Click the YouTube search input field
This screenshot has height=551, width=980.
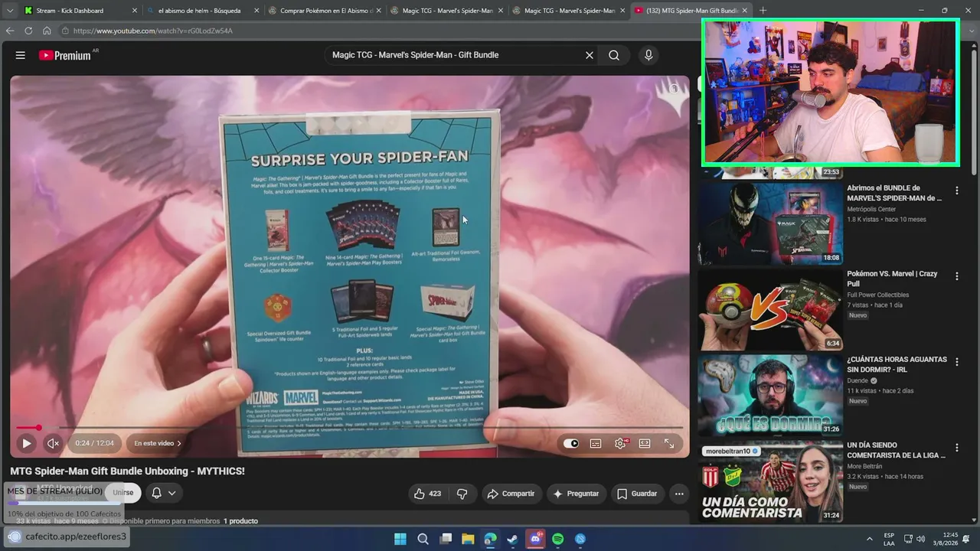pos(456,55)
